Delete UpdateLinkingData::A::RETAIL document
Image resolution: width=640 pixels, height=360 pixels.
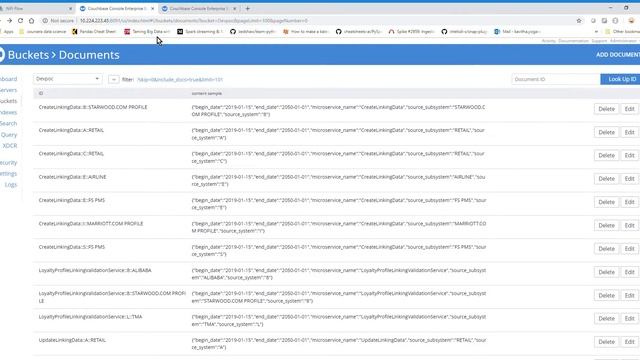606,342
